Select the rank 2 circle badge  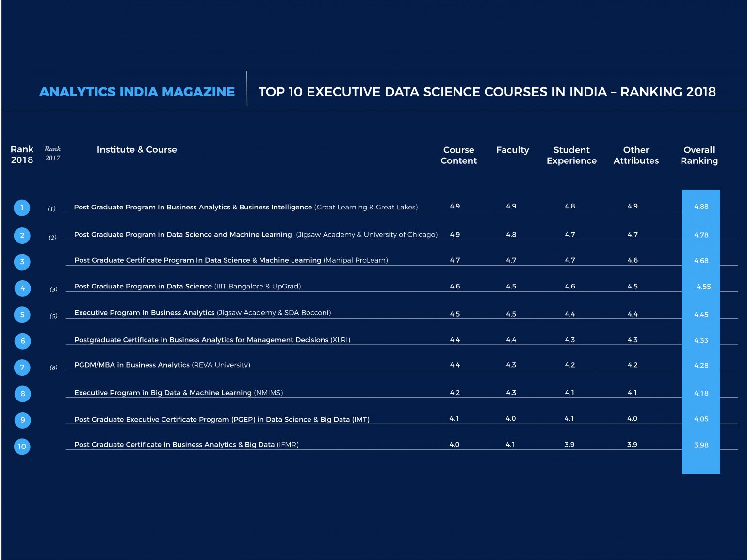pos(22,235)
